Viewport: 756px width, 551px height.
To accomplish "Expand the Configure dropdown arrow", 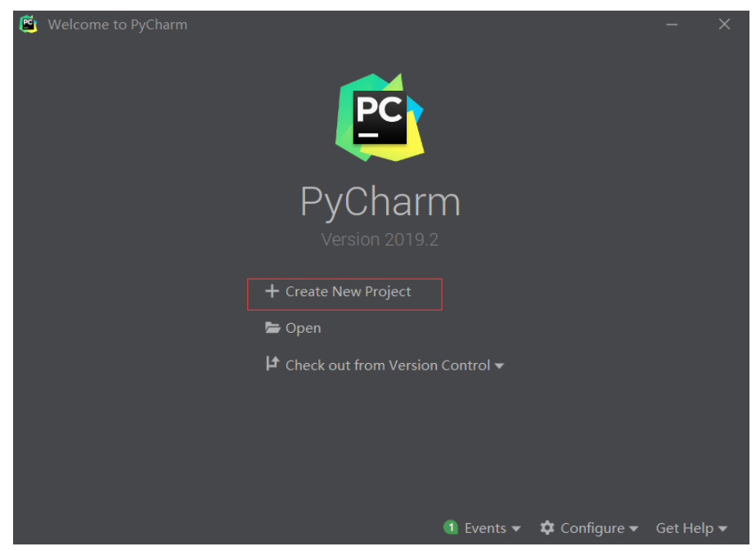I will 633,529.
